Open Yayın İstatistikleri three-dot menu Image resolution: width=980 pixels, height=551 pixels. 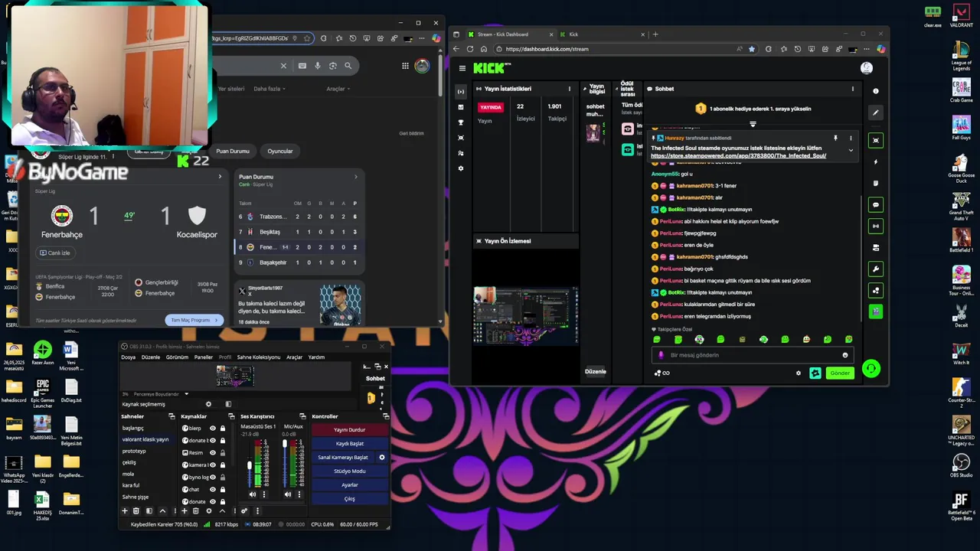click(569, 89)
